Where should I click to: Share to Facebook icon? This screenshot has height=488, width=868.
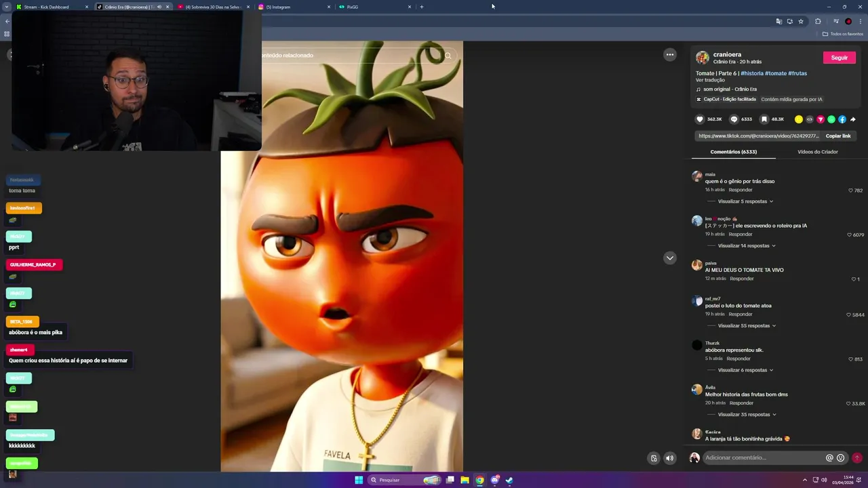pos(842,119)
